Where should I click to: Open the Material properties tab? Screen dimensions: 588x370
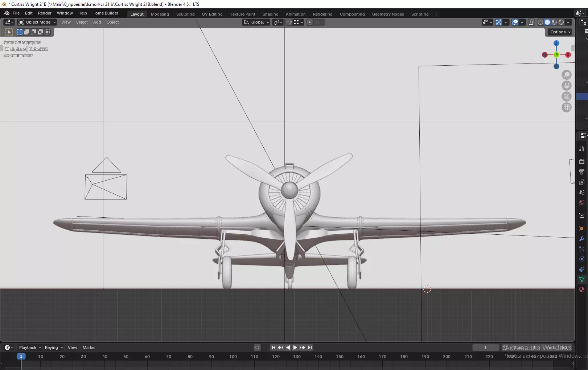tap(582, 289)
